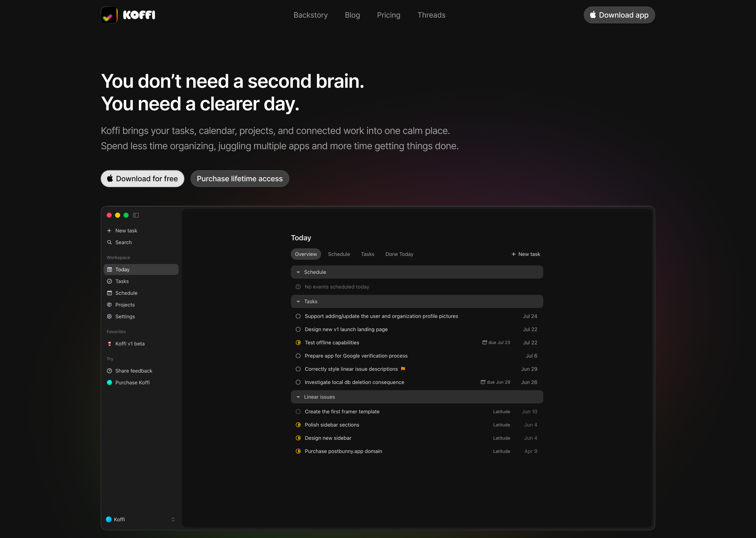
Task: Click Purchase Koffi in the sidebar
Action: pos(141,383)
